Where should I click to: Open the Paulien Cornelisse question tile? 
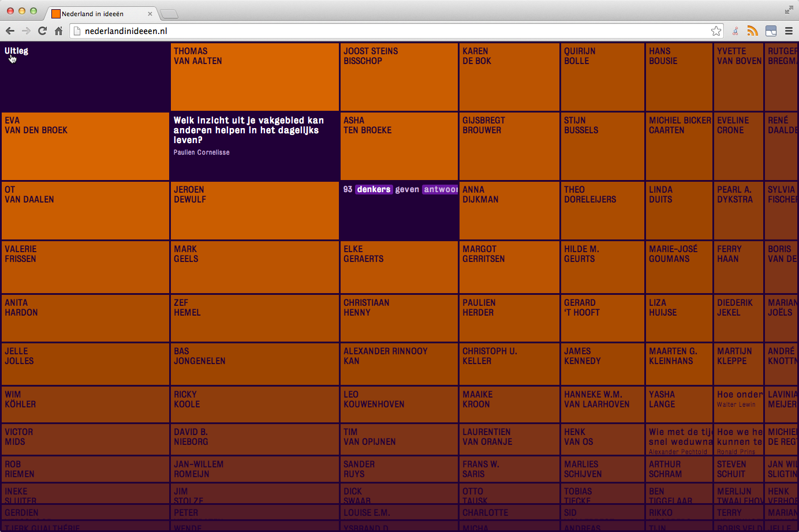(x=255, y=145)
